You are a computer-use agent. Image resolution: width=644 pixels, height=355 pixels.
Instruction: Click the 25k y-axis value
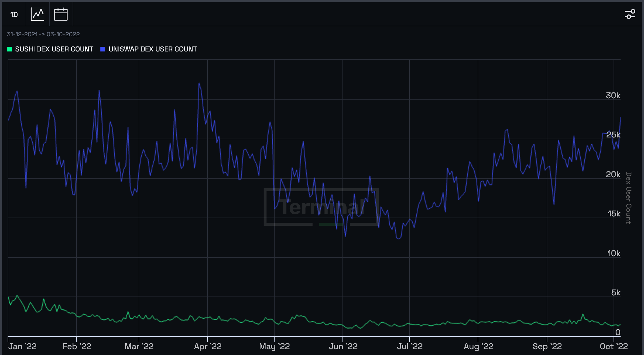pyautogui.click(x=613, y=135)
